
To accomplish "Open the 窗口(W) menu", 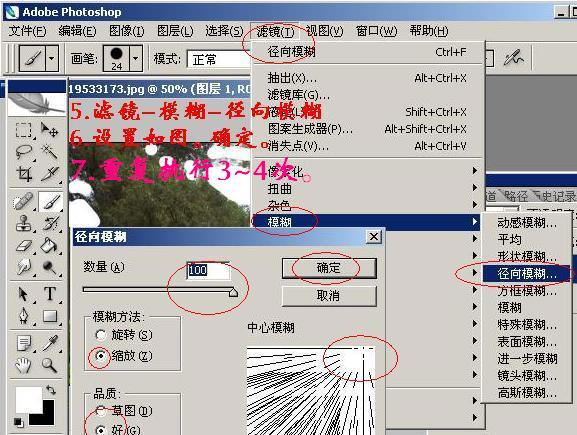I will tap(376, 31).
